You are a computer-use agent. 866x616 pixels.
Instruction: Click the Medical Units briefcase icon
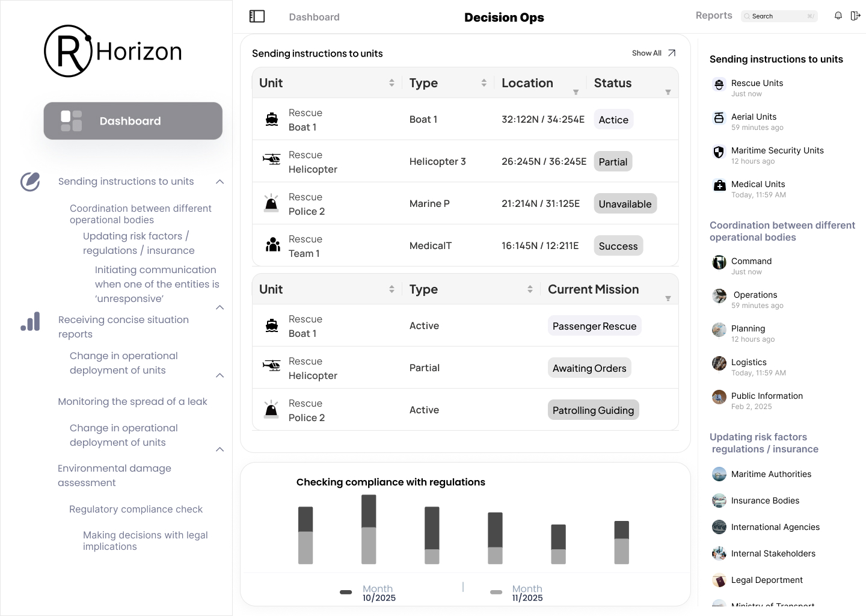[719, 185]
